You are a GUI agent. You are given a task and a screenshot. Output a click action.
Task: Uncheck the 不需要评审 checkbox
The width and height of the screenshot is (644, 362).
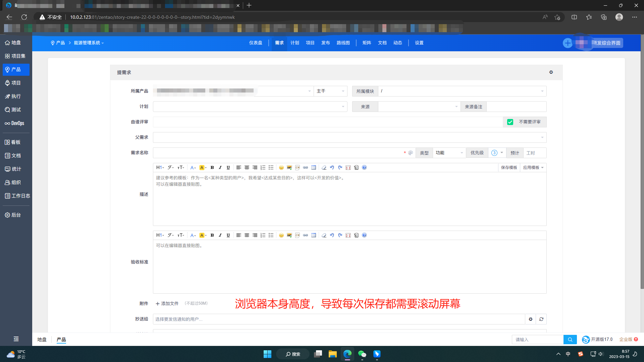(510, 122)
